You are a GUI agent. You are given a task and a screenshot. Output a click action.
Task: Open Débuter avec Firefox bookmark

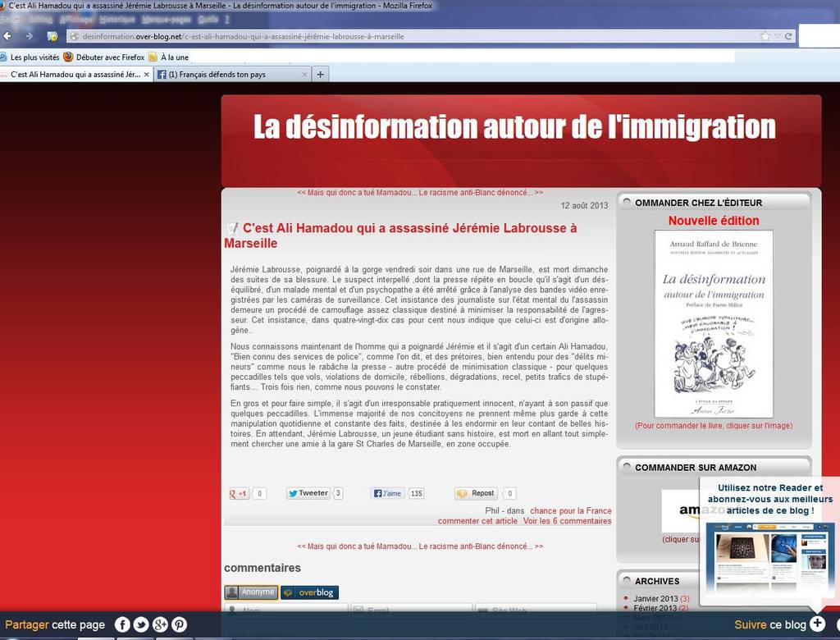(x=104, y=57)
